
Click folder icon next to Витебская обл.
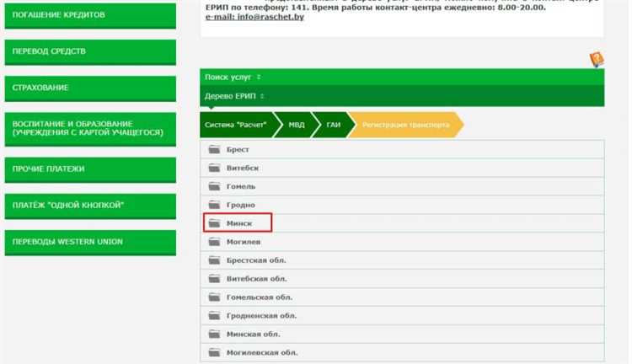(x=214, y=279)
